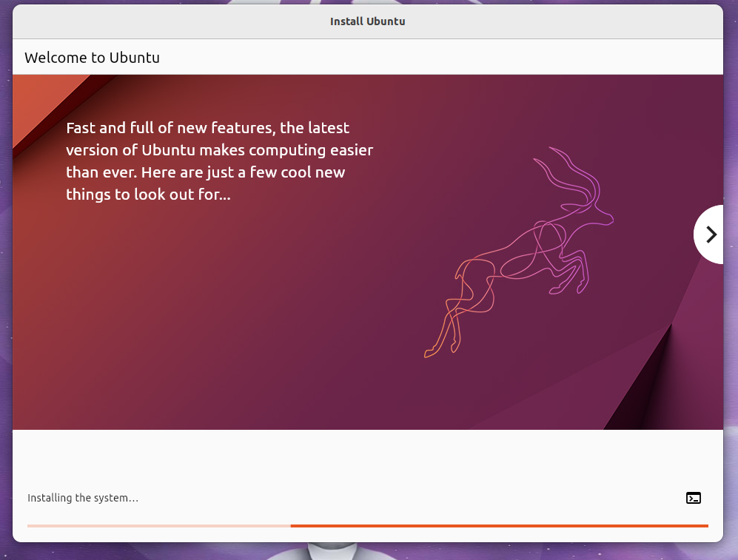Click the terminal icon beside 'Installing the system...'
This screenshot has height=560, width=738.
(693, 498)
